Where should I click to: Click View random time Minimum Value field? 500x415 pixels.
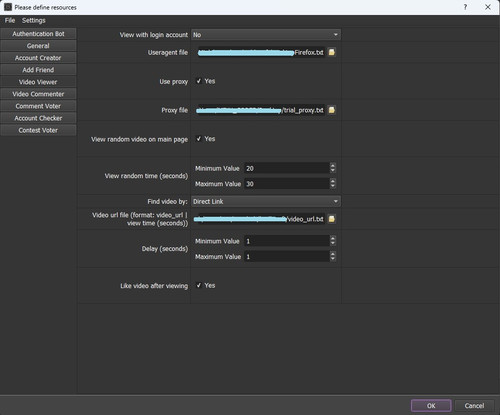[x=287, y=168]
